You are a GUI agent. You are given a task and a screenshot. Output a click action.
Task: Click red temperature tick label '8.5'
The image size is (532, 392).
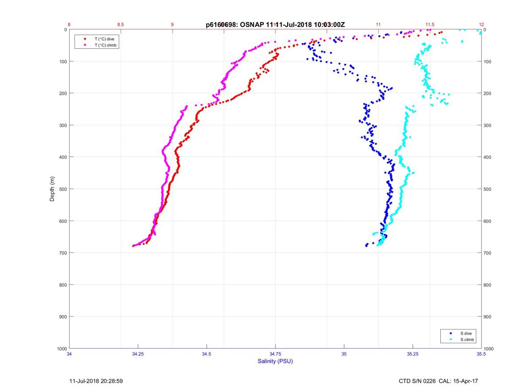[121, 24]
